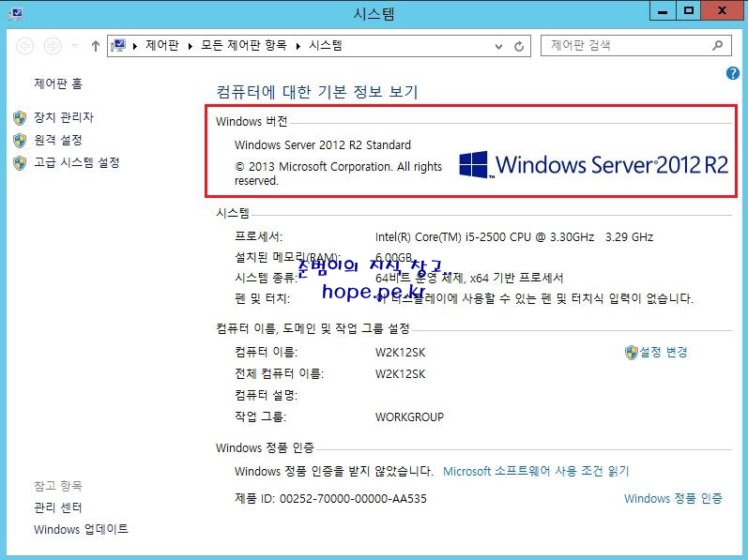Click the Back navigation arrow
This screenshot has width=748, height=560.
click(x=24, y=46)
